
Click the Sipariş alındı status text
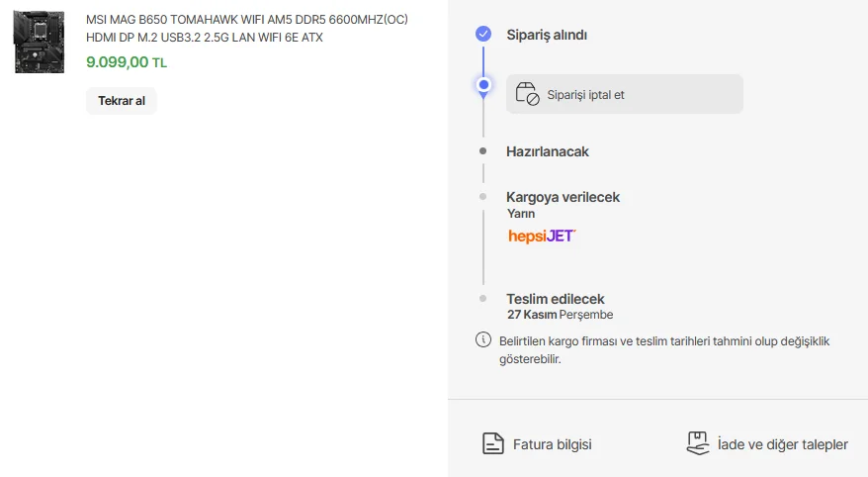547,35
